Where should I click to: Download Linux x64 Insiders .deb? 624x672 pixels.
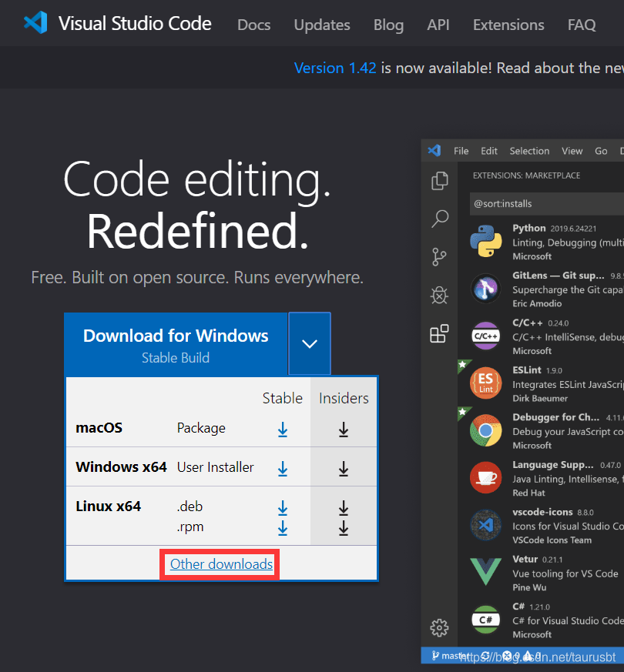344,508
